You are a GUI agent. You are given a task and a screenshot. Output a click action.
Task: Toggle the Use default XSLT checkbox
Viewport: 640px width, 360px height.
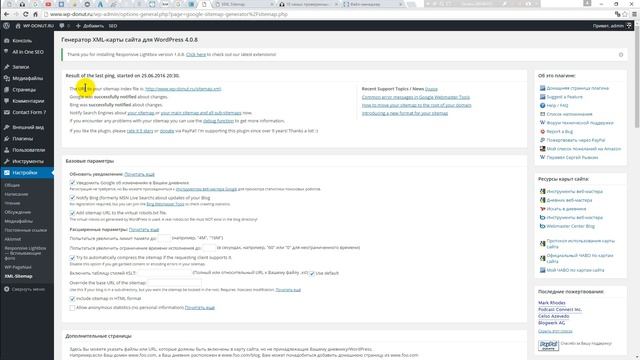(x=312, y=273)
